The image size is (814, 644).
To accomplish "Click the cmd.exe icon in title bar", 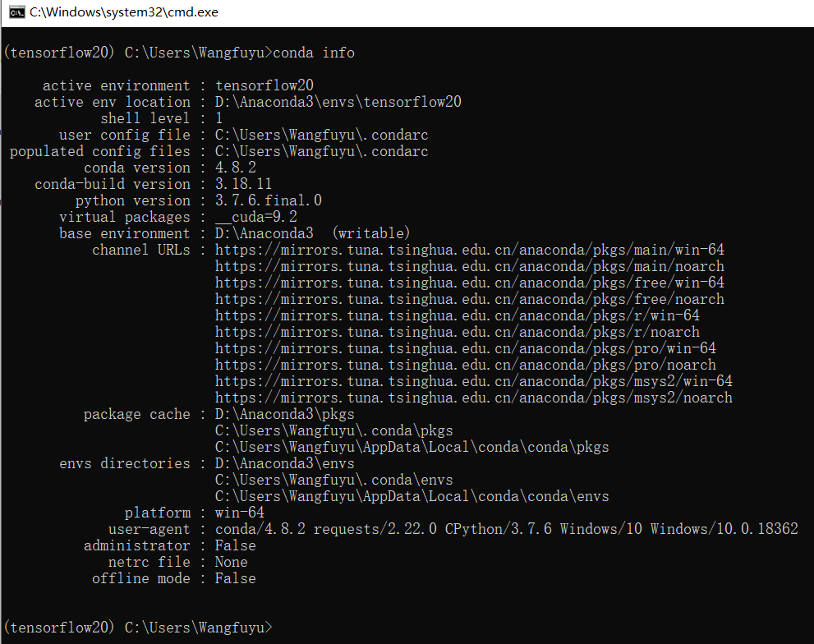I will (17, 12).
